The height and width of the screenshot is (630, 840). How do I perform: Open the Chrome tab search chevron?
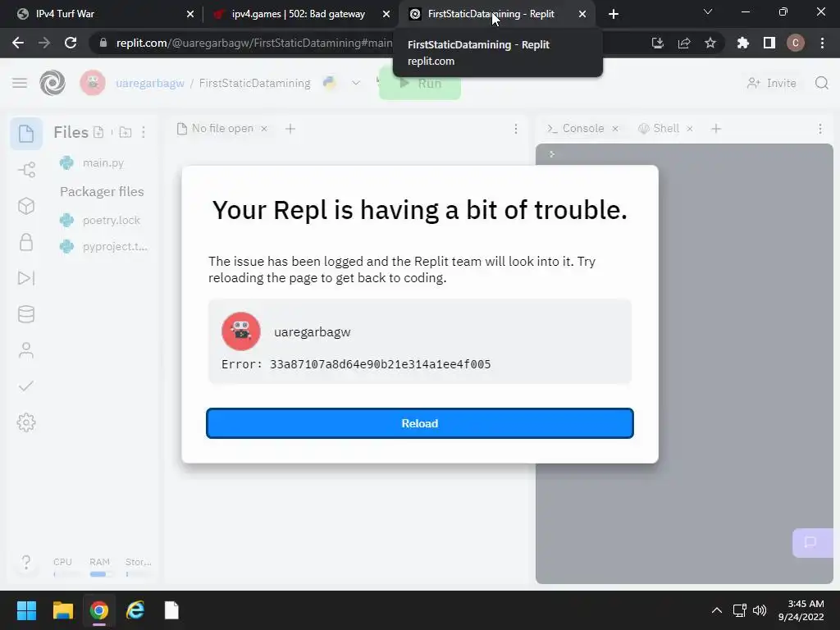pos(708,11)
